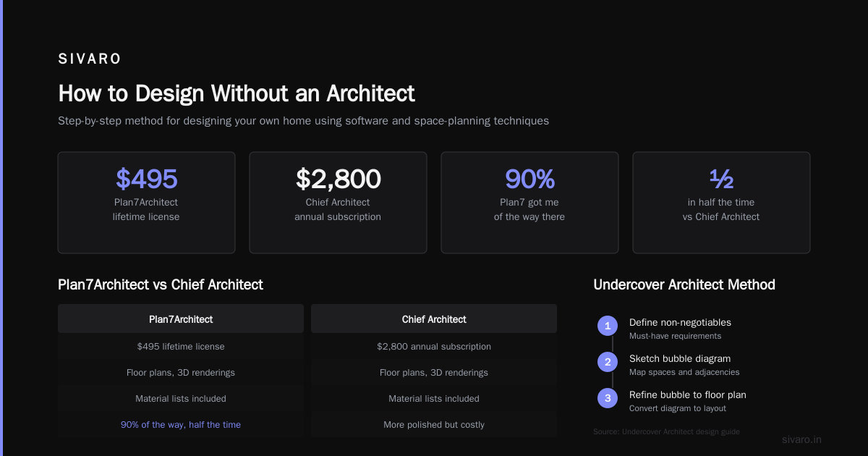
Task: Click the 'Plan7 got me of the way there' caption
Action: tap(529, 209)
